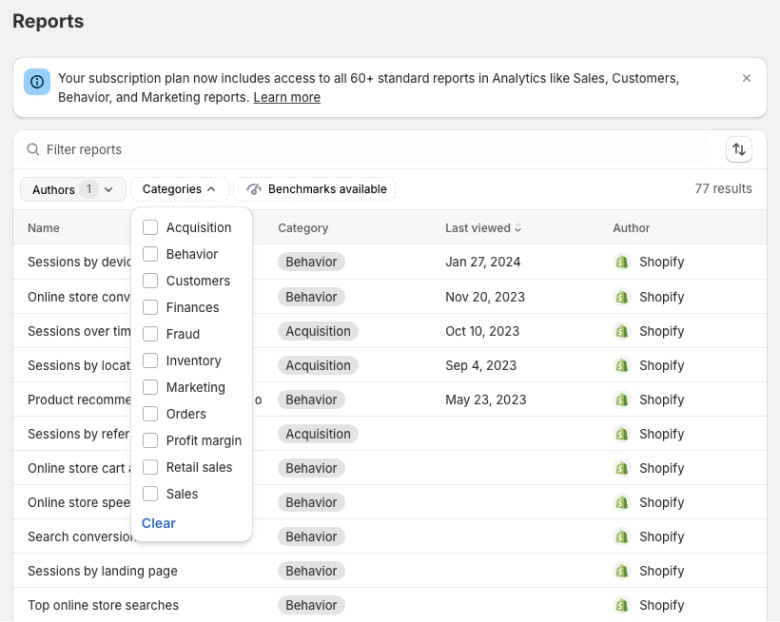Tick the Finances checkbox

(x=150, y=308)
